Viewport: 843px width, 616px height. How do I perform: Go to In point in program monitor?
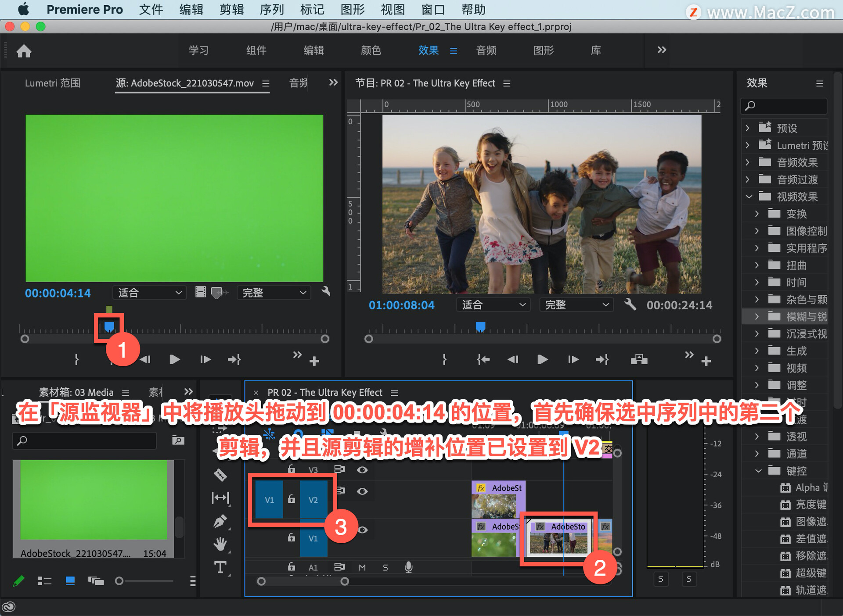coord(483,359)
